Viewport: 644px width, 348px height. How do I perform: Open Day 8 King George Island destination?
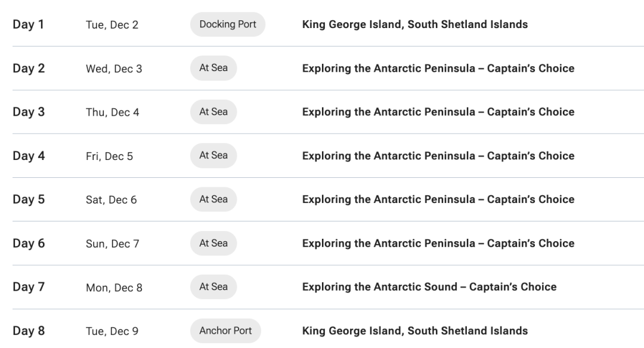pos(414,331)
